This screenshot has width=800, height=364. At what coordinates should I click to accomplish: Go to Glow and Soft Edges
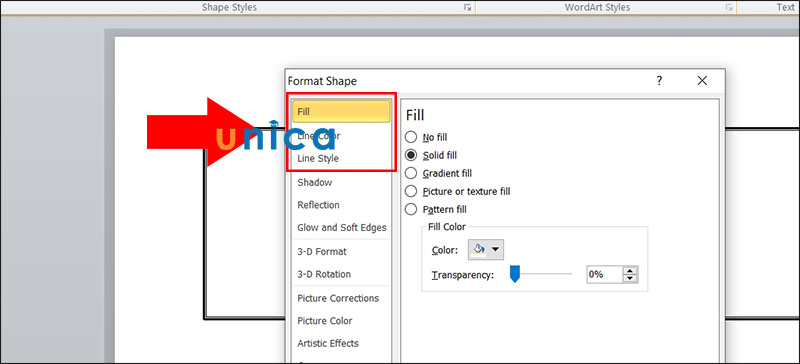(x=342, y=228)
